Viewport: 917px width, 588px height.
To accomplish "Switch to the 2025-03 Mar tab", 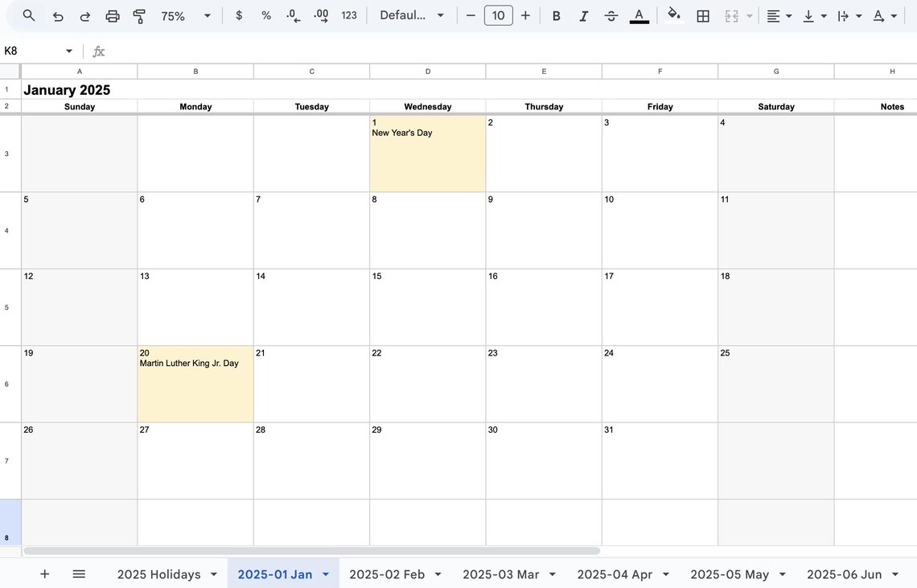I will 500,574.
